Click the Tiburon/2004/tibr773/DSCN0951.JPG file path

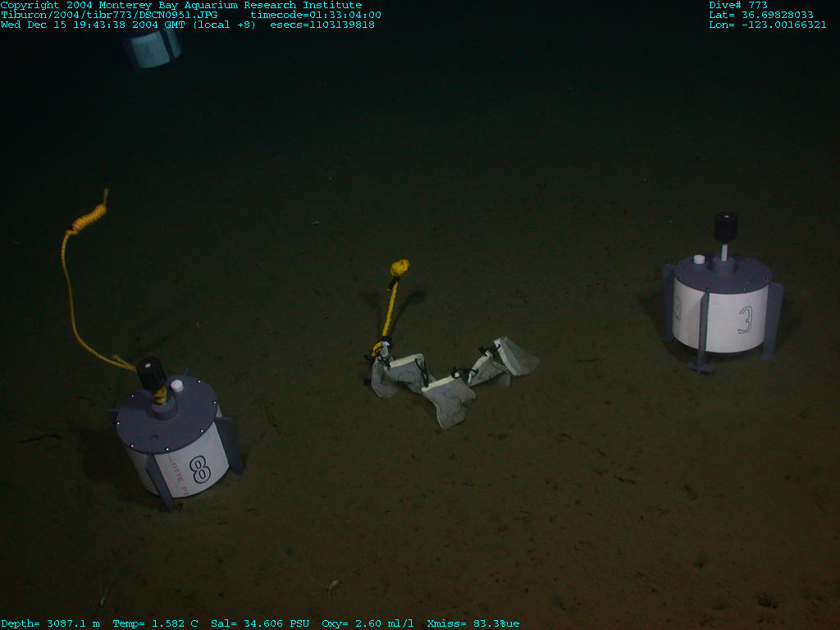[109, 15]
